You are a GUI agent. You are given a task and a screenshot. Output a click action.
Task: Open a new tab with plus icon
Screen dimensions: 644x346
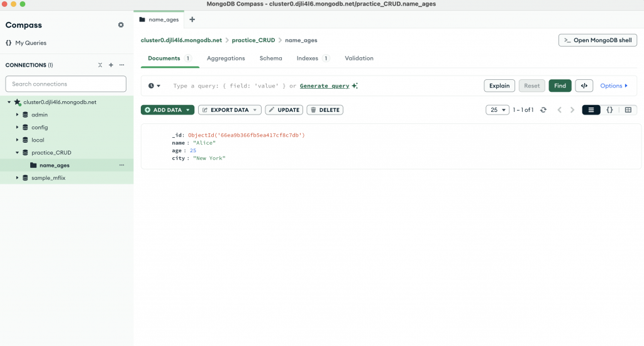click(x=192, y=20)
